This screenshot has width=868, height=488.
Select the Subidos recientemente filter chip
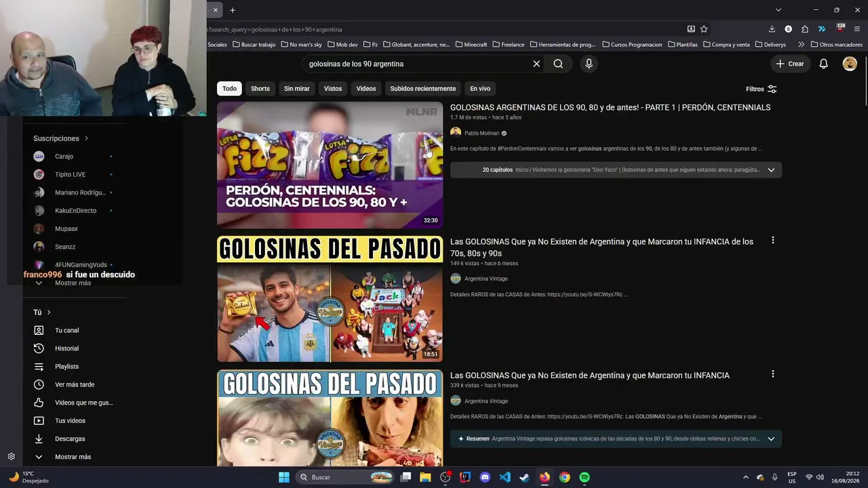tap(423, 89)
